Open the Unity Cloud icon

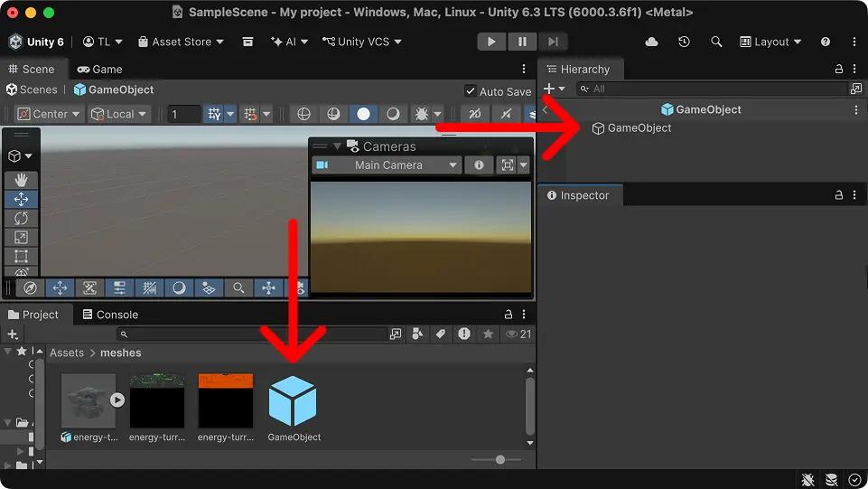coord(651,42)
